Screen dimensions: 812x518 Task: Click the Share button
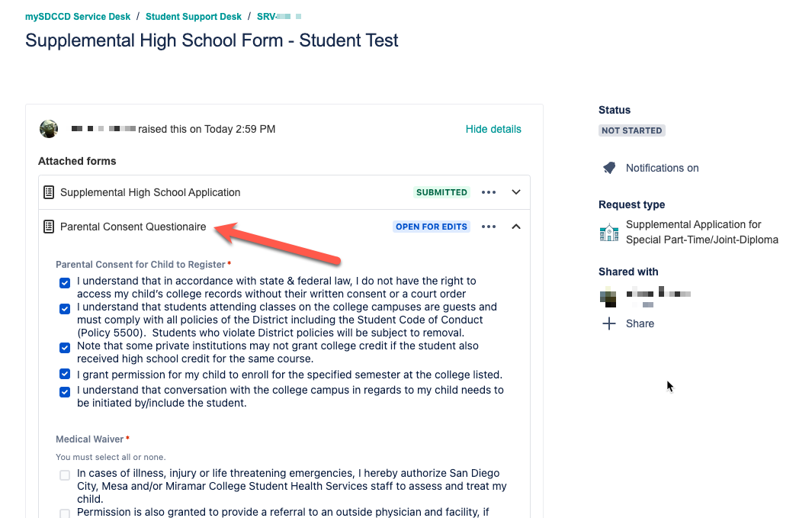(x=640, y=323)
